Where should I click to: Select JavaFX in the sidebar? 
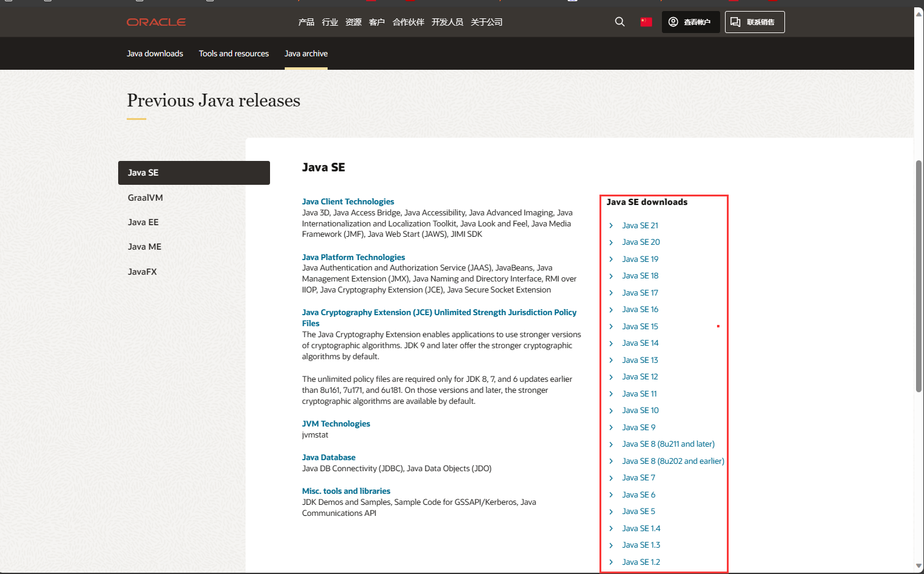(x=142, y=272)
